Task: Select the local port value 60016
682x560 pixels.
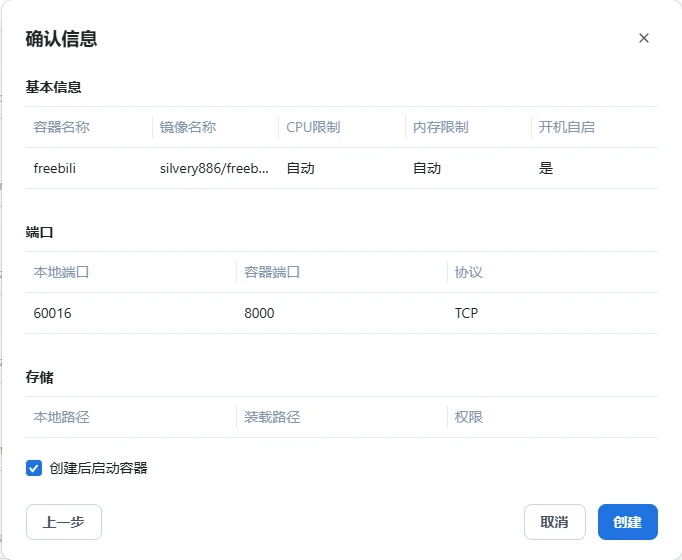Action: tap(53, 313)
